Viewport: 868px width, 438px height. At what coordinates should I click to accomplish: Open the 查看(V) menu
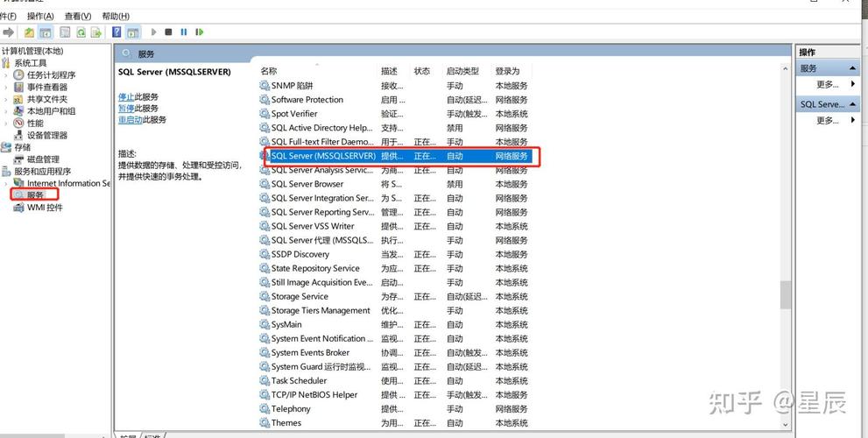(77, 16)
